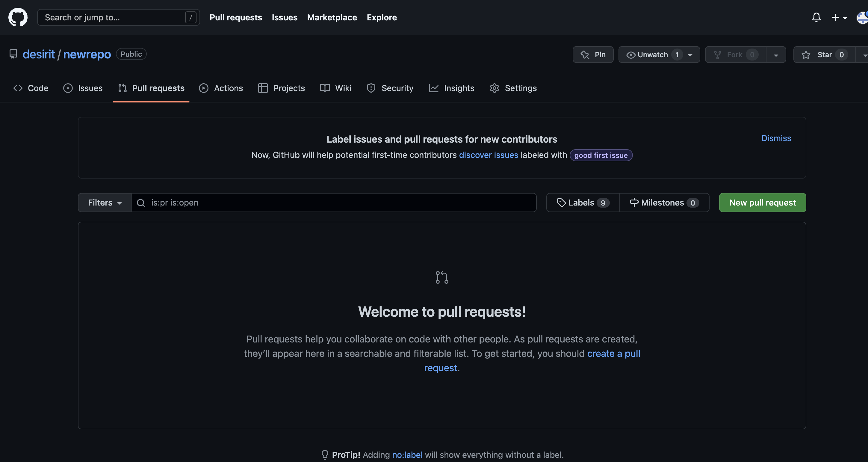Screen dimensions: 868x462
Task: Click the tag icon on Labels
Action: (561, 203)
